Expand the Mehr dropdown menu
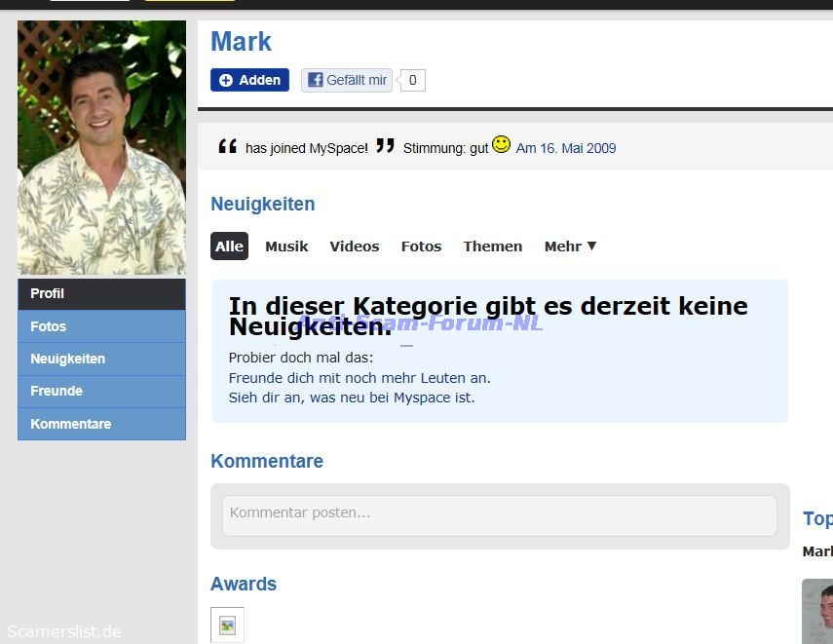Image resolution: width=833 pixels, height=644 pixels. tap(571, 246)
